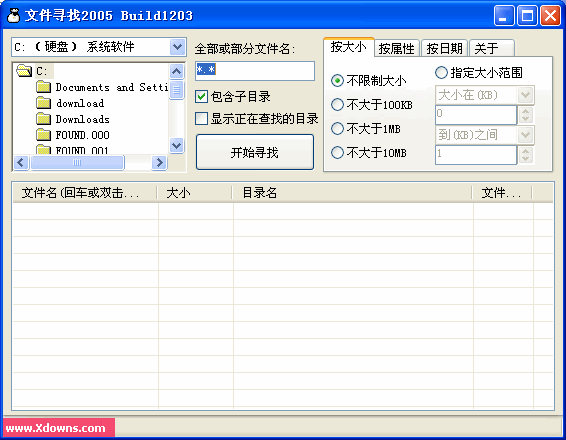Image resolution: width=566 pixels, height=440 pixels.
Task: Select the C: open folder icon
Action: (24, 70)
